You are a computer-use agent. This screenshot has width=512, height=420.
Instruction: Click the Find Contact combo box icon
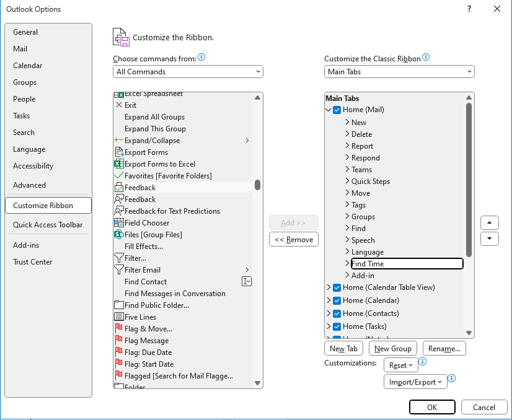(247, 281)
